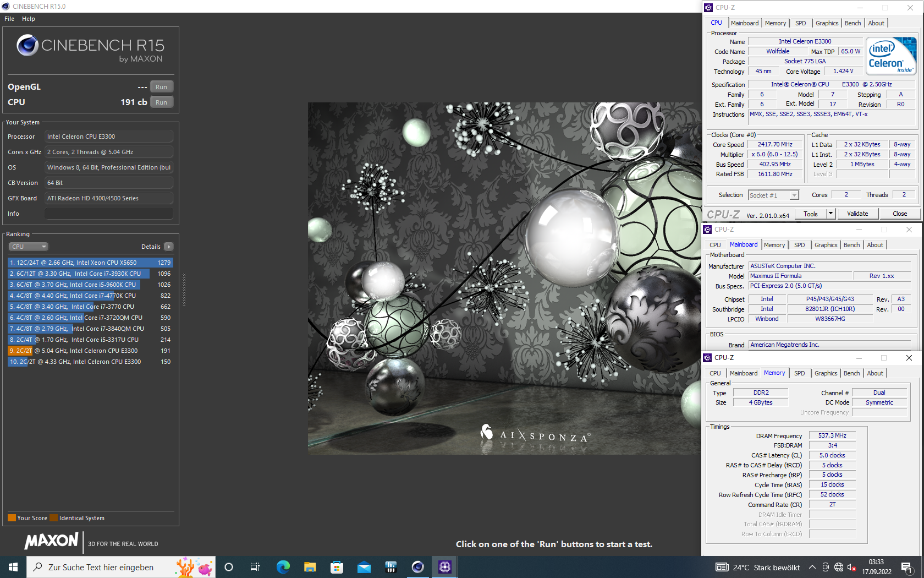Open SPD tab in middle CPU-Z window

pos(800,245)
